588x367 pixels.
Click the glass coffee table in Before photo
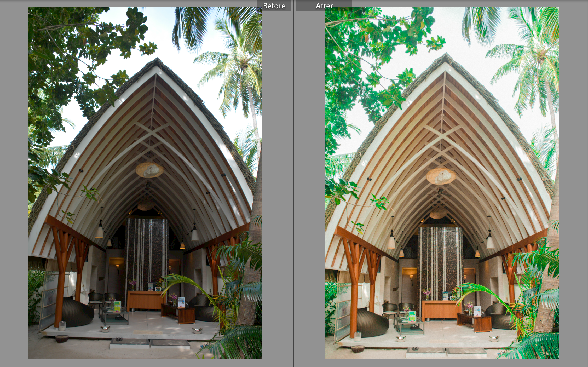pyautogui.click(x=114, y=314)
